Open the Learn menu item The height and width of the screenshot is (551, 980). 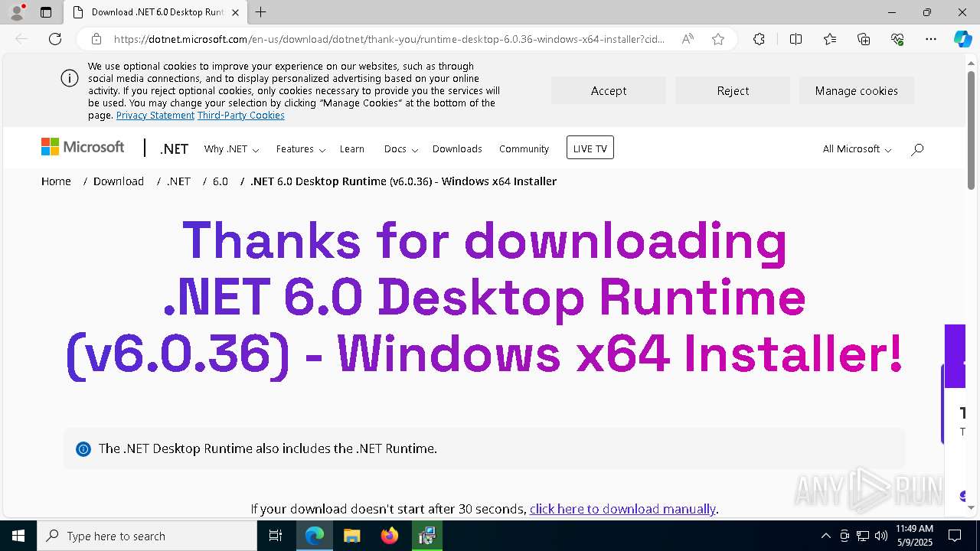(x=352, y=149)
